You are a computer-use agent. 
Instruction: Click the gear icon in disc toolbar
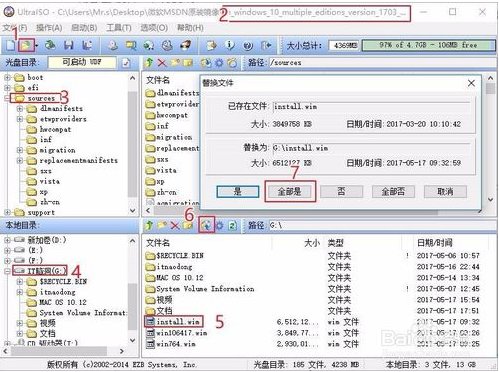(x=219, y=62)
